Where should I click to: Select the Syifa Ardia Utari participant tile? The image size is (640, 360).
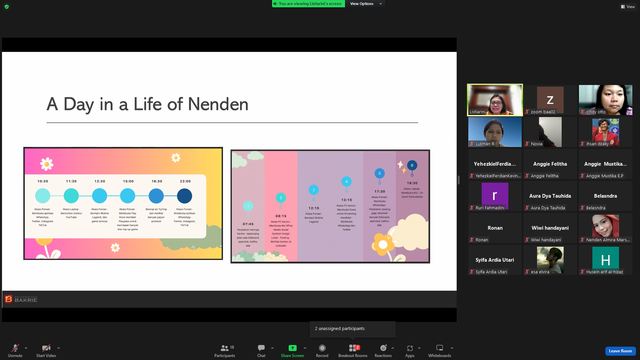pos(495,260)
